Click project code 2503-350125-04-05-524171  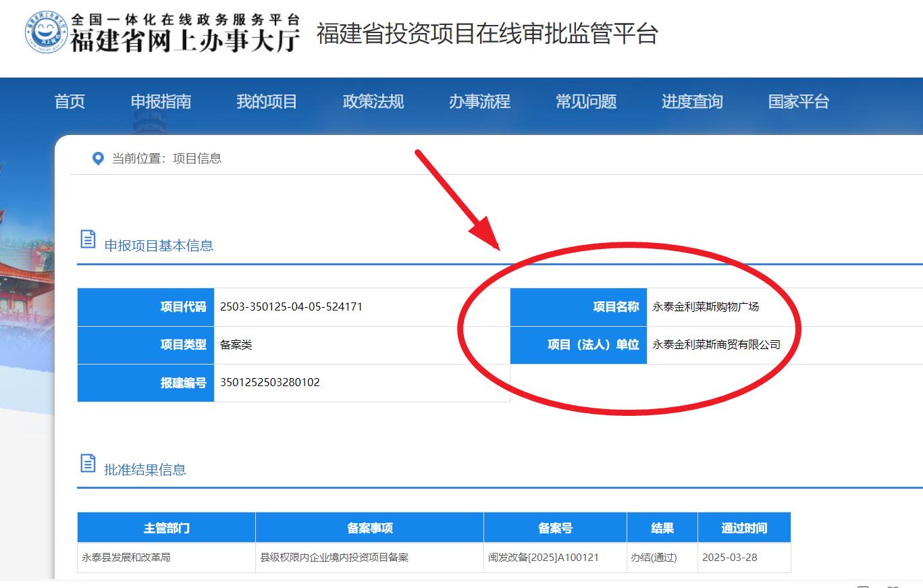pyautogui.click(x=291, y=306)
